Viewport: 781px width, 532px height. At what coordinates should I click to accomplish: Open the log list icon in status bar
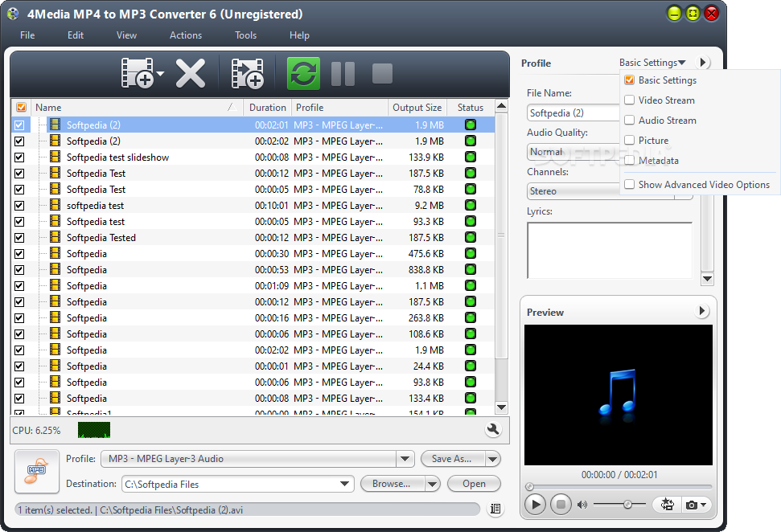point(495,509)
